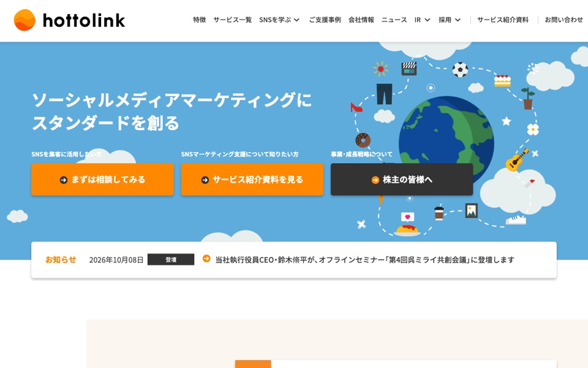Click the heart speech bubble icon
This screenshot has height=368, width=588.
click(407, 217)
